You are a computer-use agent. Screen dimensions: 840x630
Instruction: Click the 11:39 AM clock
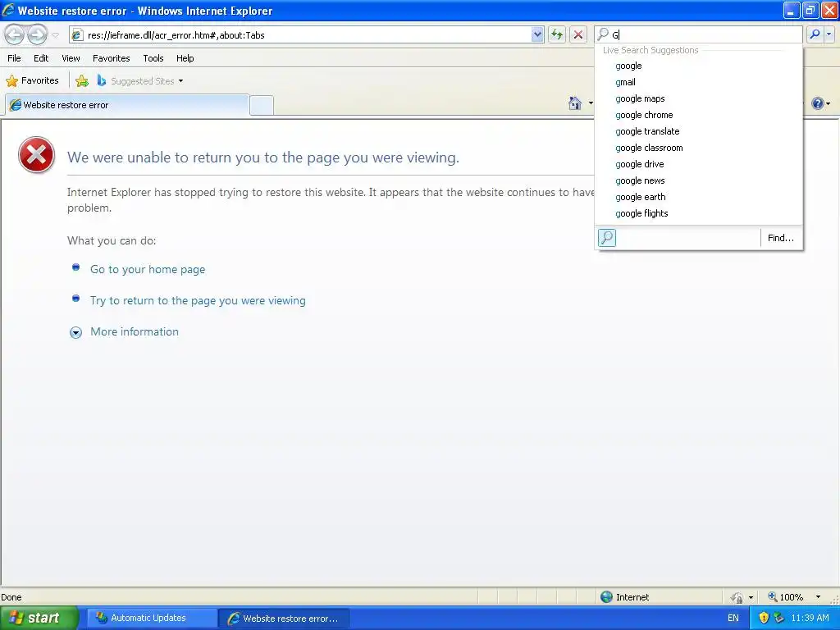point(810,618)
